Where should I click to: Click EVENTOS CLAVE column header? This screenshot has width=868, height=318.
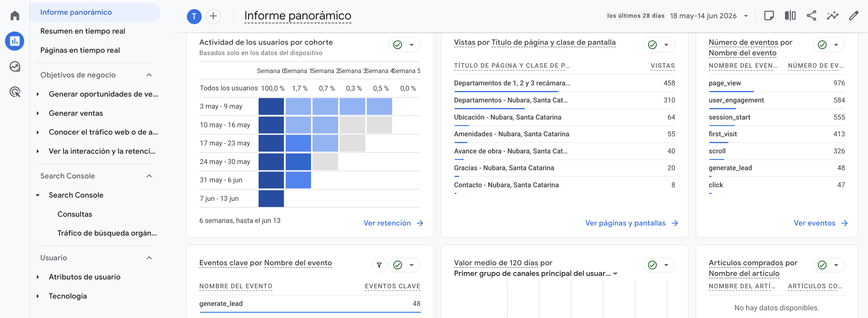(x=392, y=286)
